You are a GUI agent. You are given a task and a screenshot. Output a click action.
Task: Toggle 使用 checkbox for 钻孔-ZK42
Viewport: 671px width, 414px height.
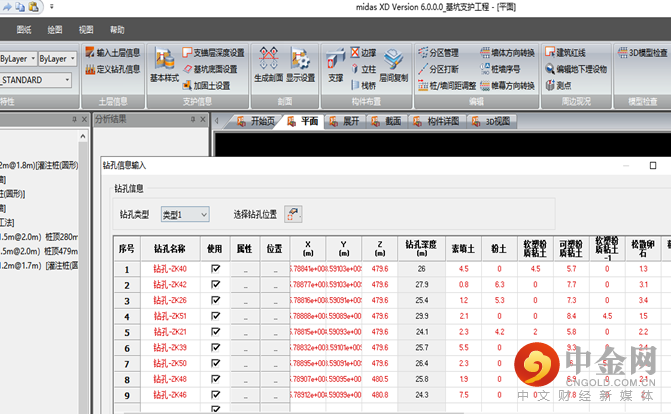pos(216,285)
